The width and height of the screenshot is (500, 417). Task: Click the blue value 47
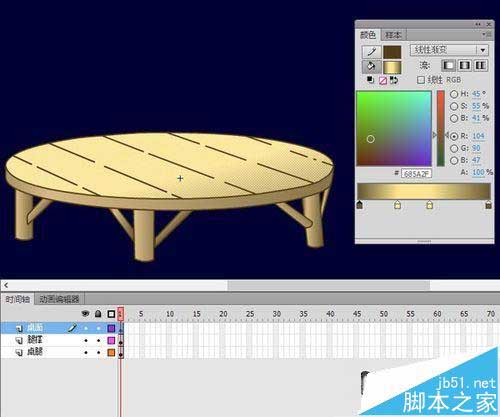[x=476, y=160]
